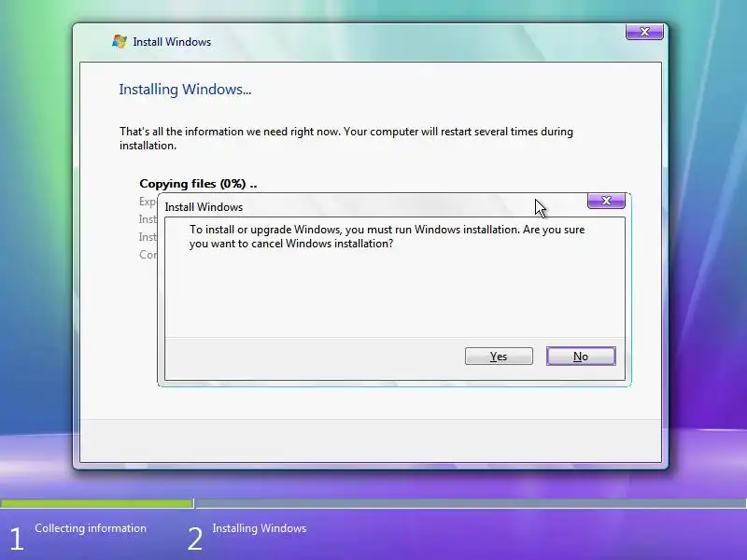Click the dialog's cancel installation warning message
The image size is (747, 560).
point(387,236)
